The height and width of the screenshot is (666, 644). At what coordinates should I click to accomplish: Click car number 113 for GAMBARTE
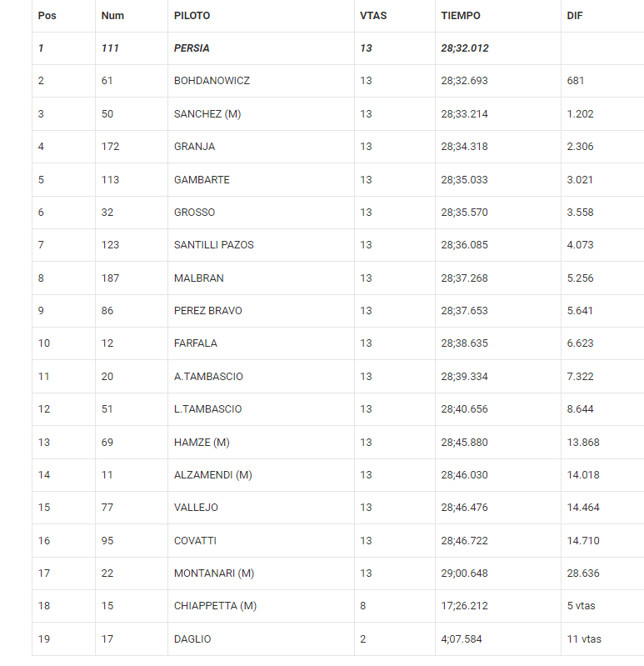tap(110, 180)
